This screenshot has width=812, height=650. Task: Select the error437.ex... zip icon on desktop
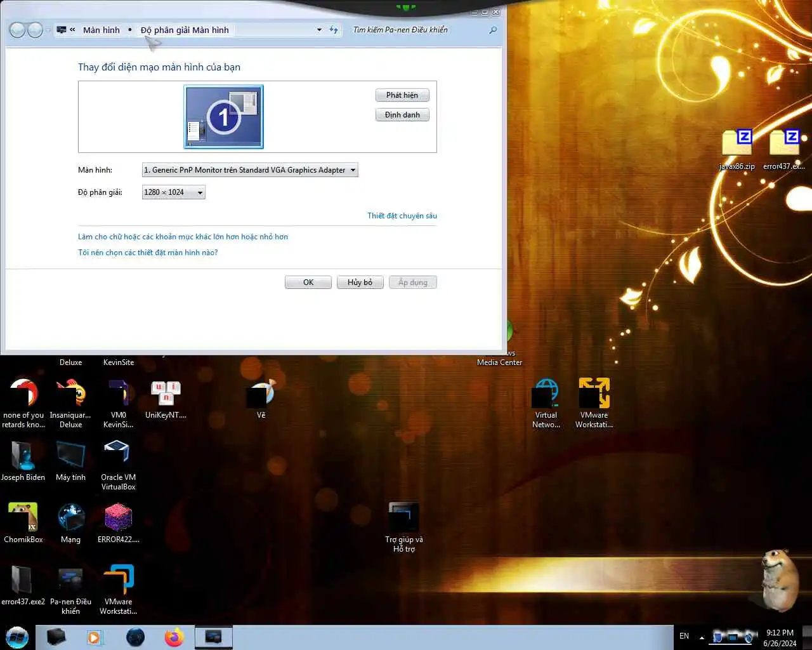784,149
